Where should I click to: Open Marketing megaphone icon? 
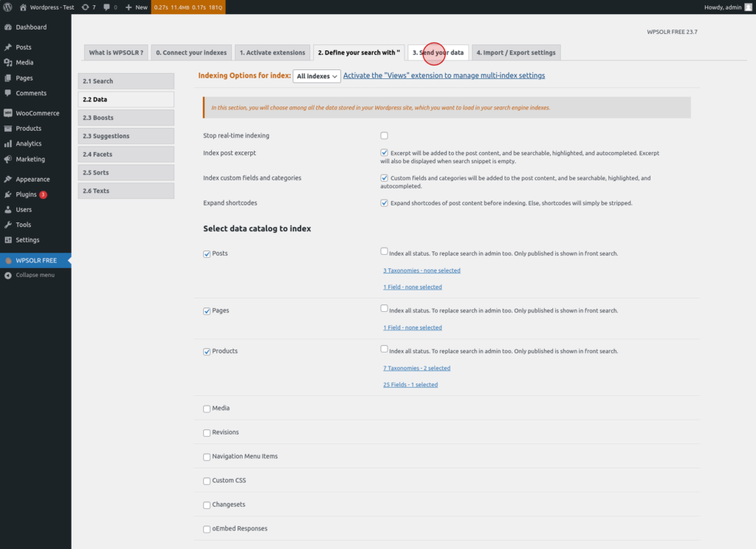pyautogui.click(x=7, y=159)
